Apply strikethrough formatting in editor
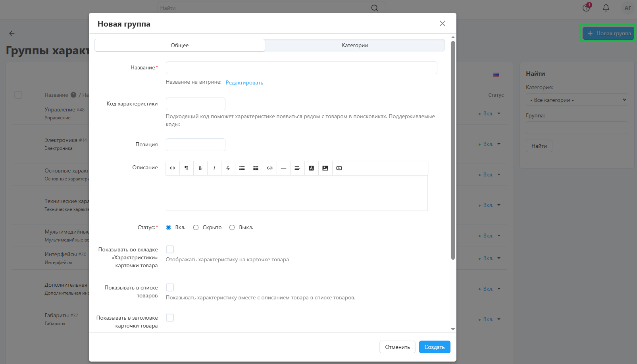This screenshot has height=364, width=637. pos(228,168)
